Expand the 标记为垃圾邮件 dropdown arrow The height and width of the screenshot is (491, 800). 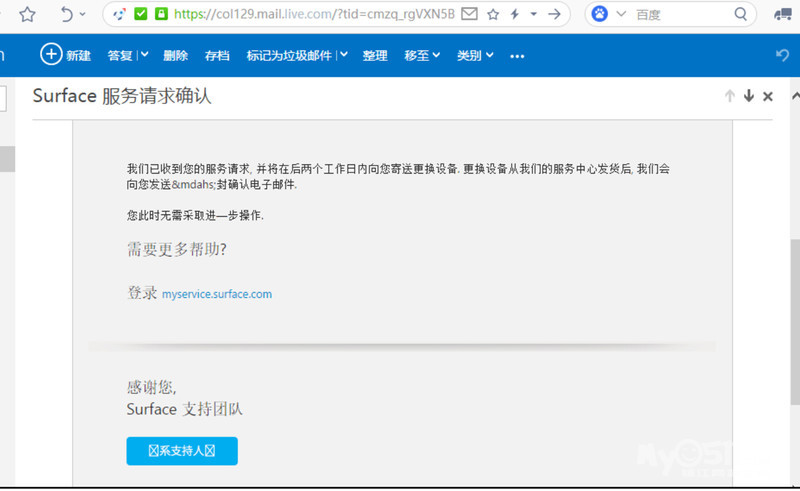tap(344, 55)
